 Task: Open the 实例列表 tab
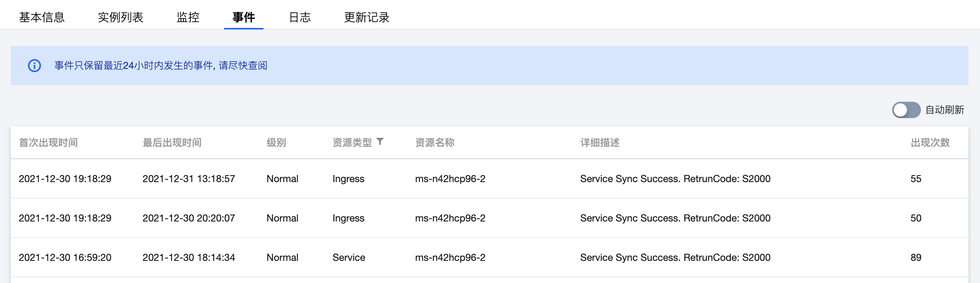point(121,17)
